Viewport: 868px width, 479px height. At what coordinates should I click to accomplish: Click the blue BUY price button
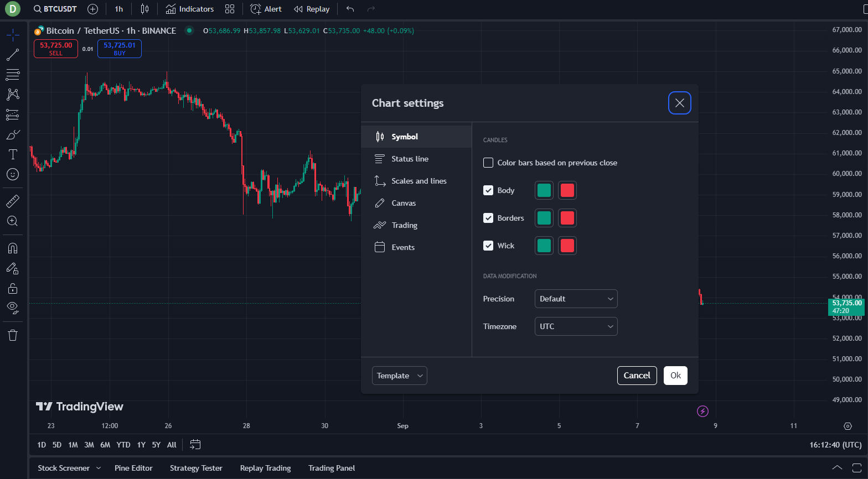pos(120,49)
